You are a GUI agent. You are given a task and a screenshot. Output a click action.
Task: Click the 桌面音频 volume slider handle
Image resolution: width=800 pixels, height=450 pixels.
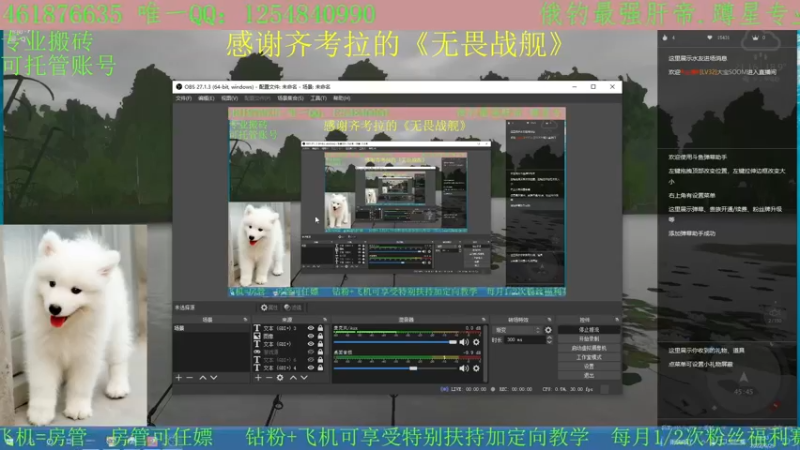413,368
